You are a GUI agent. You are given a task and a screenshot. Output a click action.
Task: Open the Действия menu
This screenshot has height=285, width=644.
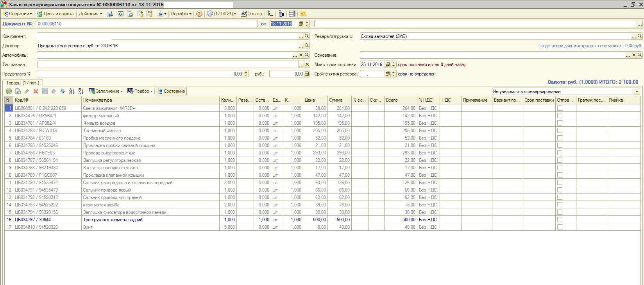(x=90, y=14)
